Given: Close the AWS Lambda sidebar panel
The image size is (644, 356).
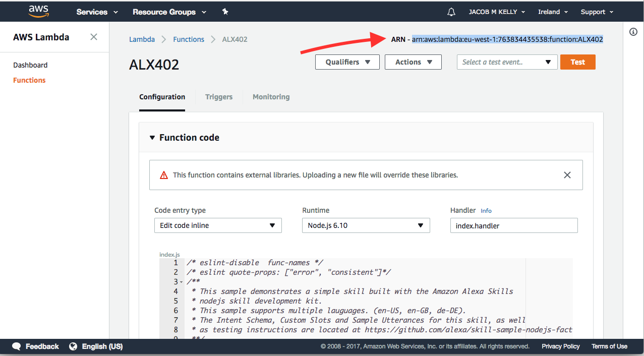Looking at the screenshot, I should tap(94, 37).
